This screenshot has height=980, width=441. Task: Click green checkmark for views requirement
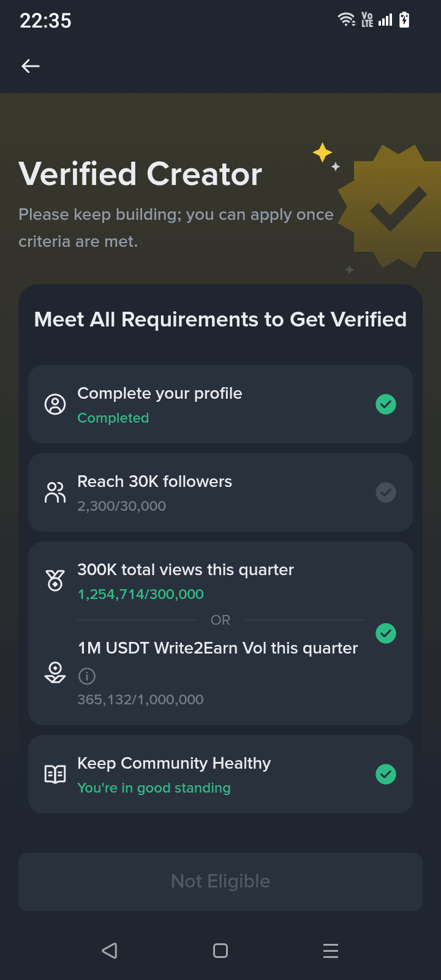(x=386, y=633)
